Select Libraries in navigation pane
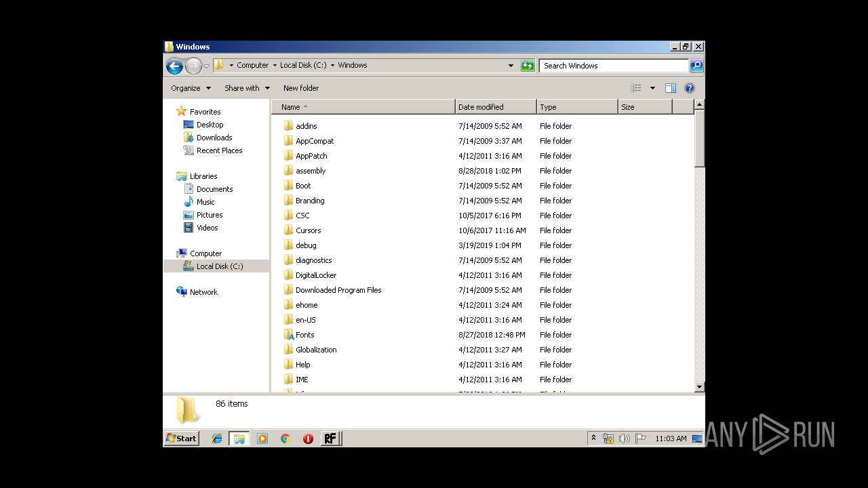The width and height of the screenshot is (868, 488). pos(203,176)
